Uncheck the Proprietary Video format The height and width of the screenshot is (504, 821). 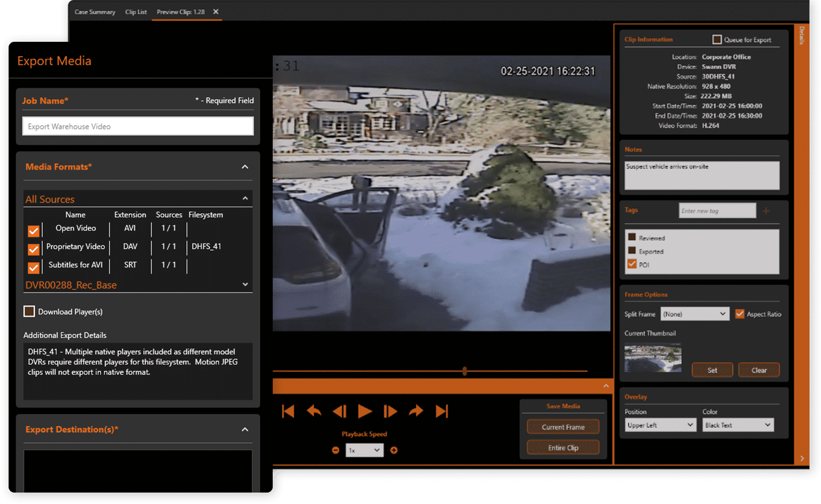(33, 249)
